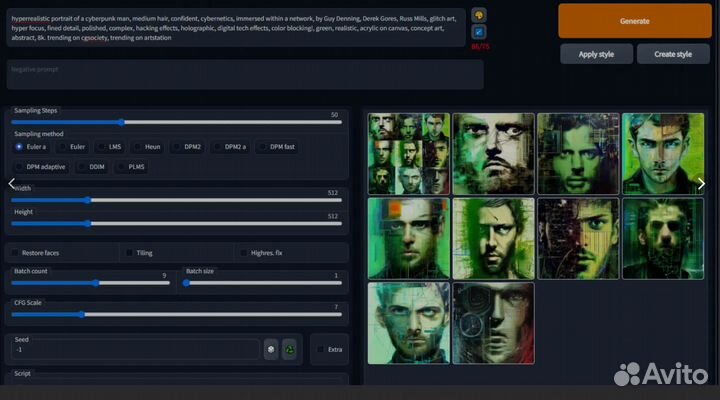Image resolution: width=720 pixels, height=400 pixels.
Task: Click the green recycle seed icon
Action: coord(289,349)
